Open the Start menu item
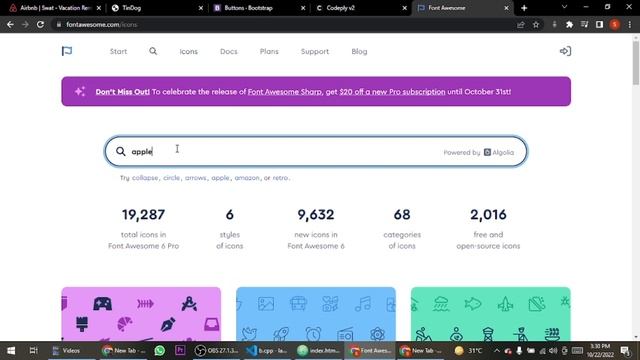Screen dimensions: 640x360 coord(118,51)
